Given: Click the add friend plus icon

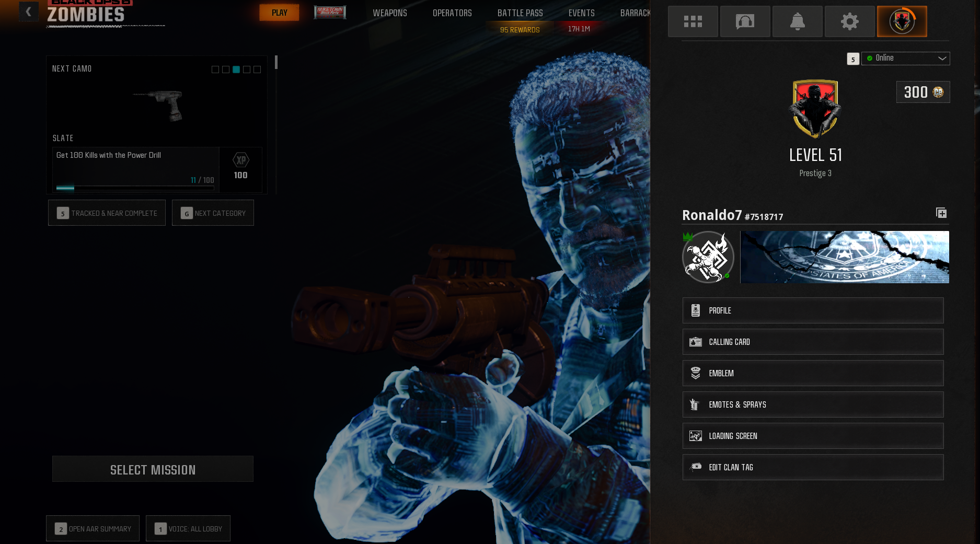Looking at the screenshot, I should pos(941,213).
